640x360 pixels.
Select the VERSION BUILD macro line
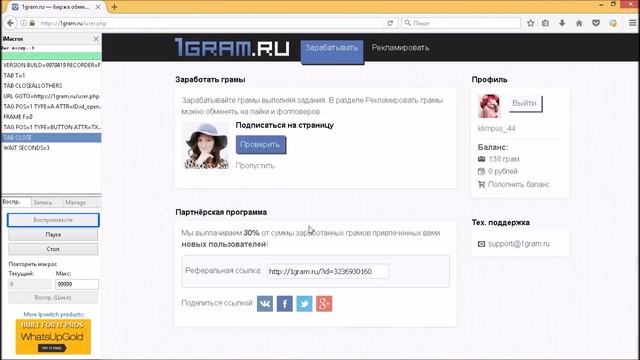pyautogui.click(x=51, y=65)
